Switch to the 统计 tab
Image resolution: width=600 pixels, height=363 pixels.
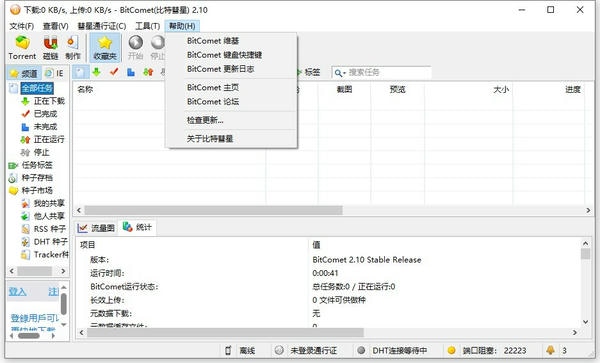137,227
